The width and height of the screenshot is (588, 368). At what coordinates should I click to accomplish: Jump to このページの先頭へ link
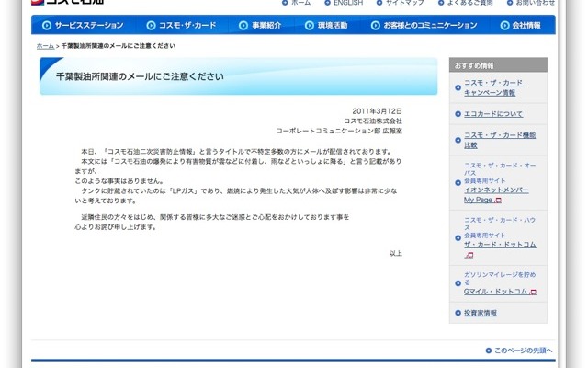tap(523, 351)
